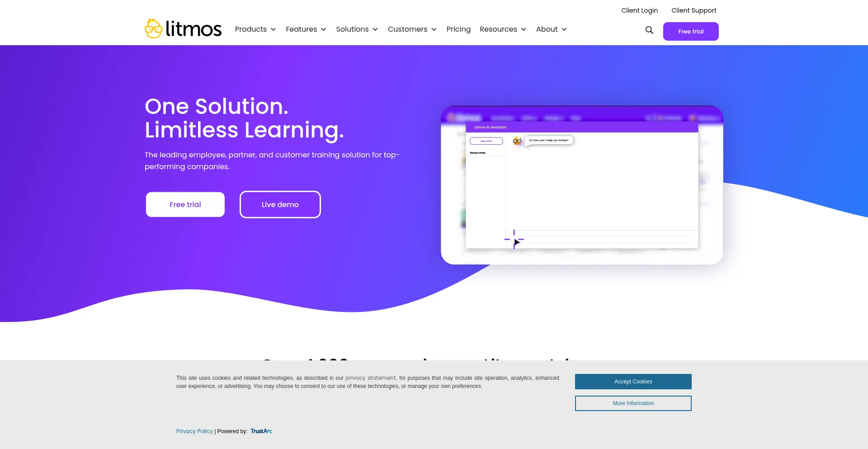
Task: Click the chat message input field
Action: click(x=601, y=239)
